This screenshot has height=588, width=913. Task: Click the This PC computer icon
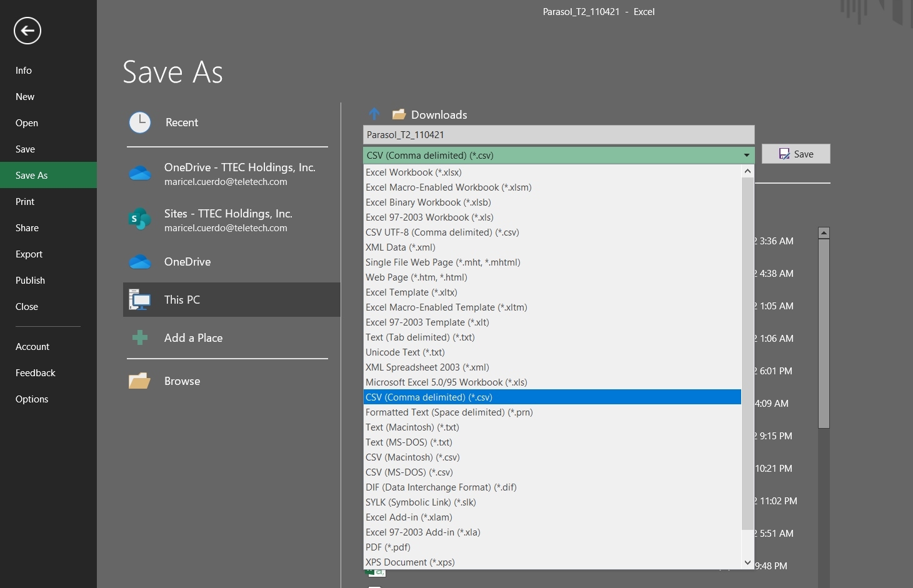(x=140, y=300)
